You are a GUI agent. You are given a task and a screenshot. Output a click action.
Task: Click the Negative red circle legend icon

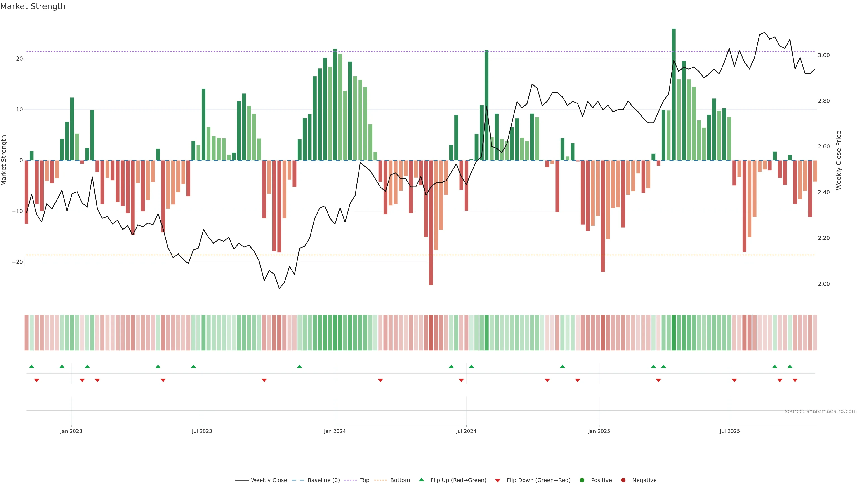pos(623,480)
